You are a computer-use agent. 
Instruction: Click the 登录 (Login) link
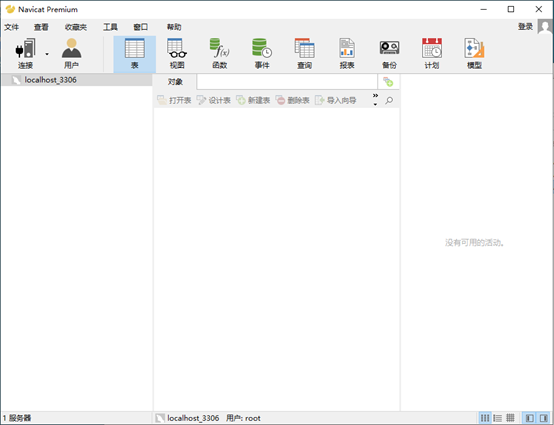coord(525,26)
